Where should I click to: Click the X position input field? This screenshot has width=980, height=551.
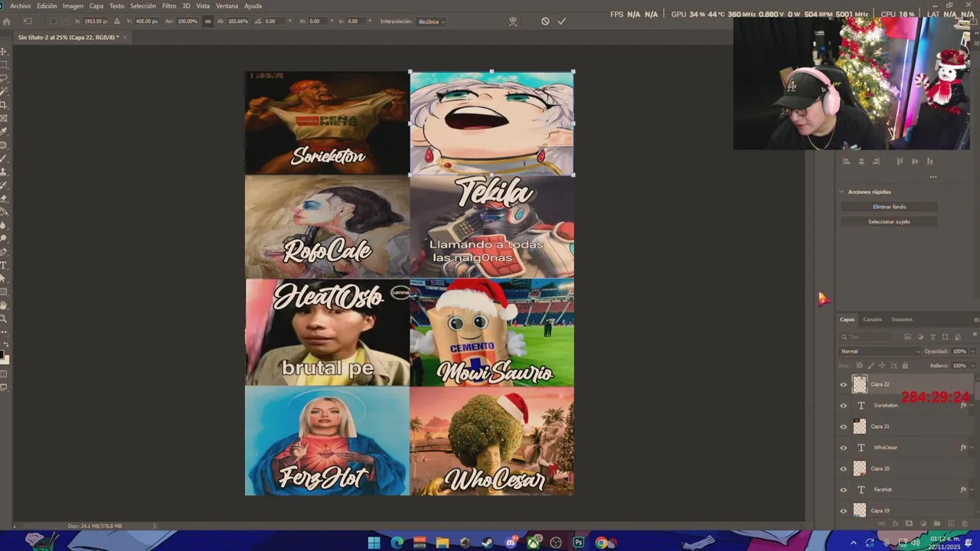tap(96, 21)
